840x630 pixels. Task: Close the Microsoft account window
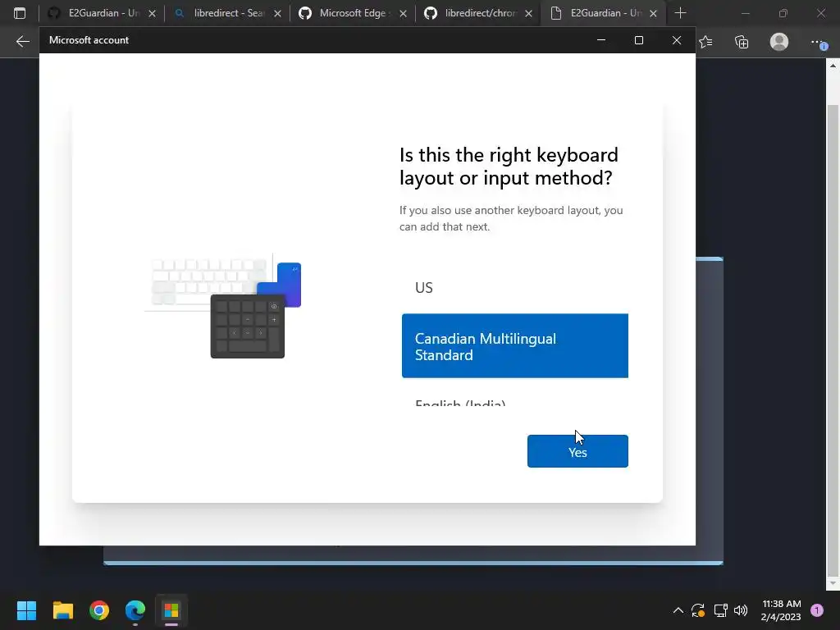point(677,40)
